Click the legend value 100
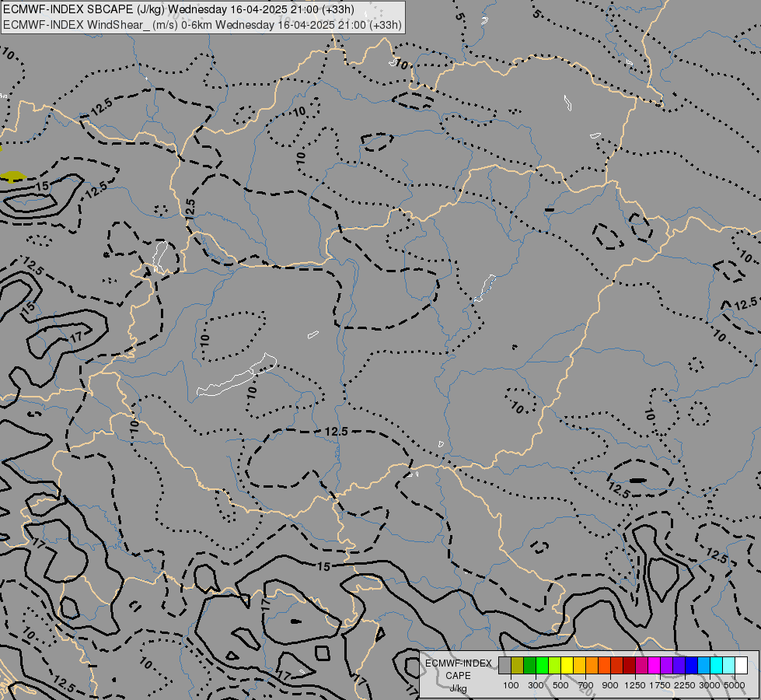The height and width of the screenshot is (700, 761). (x=511, y=685)
